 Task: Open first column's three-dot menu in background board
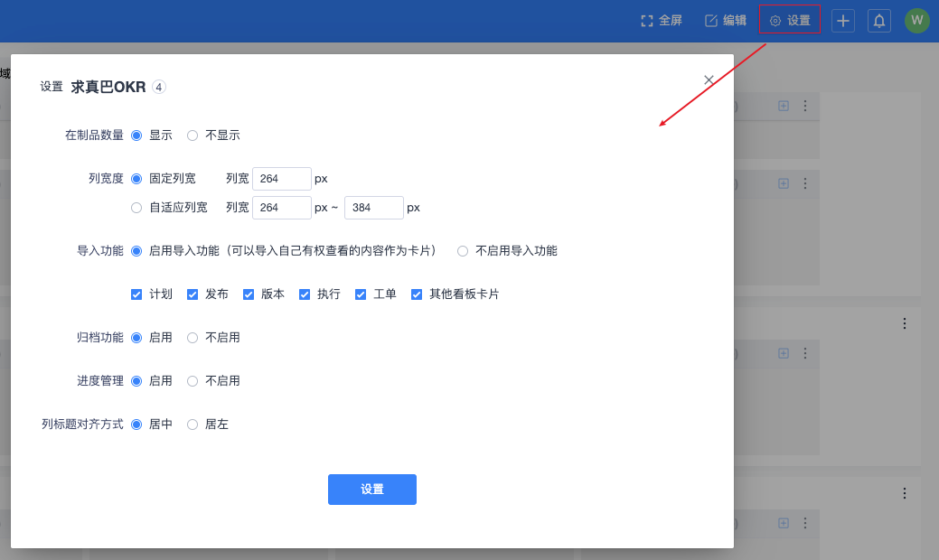805,106
